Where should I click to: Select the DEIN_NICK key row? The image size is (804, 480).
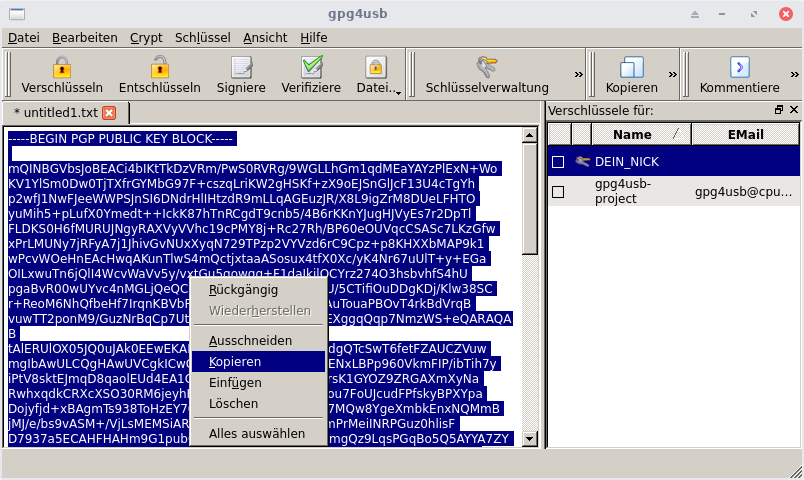pos(673,162)
